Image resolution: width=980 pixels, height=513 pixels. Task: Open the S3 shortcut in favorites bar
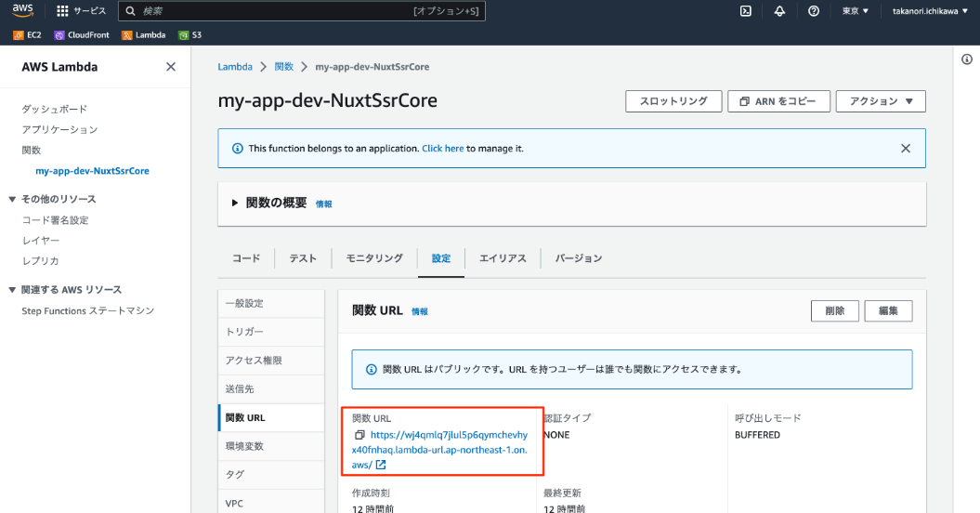[x=190, y=35]
